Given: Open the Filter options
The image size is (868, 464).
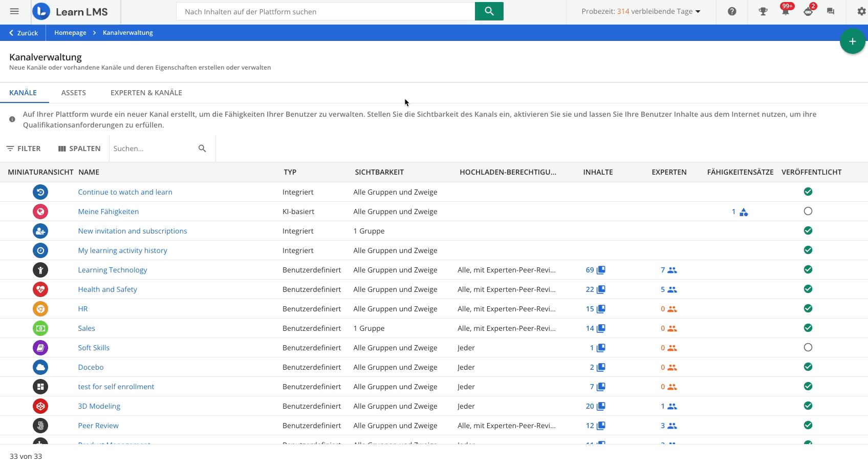Looking at the screenshot, I should click(24, 149).
